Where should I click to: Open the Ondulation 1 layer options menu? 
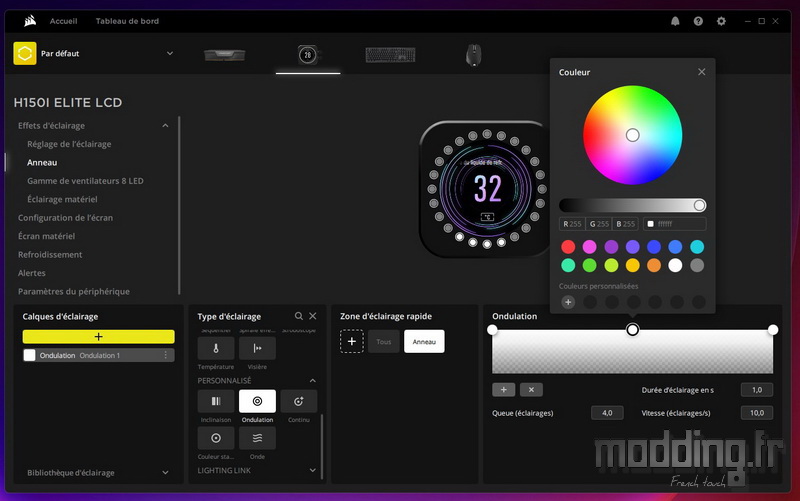coord(165,355)
